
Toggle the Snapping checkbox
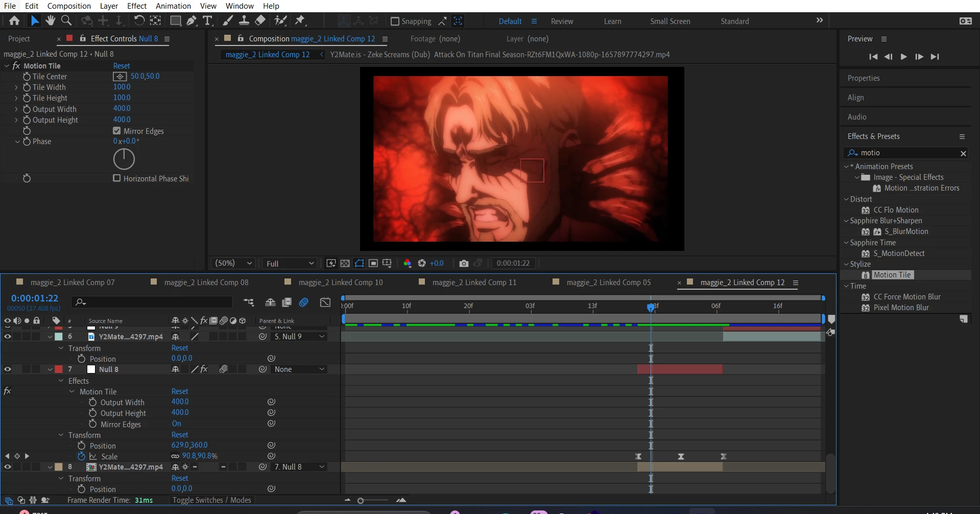(395, 21)
